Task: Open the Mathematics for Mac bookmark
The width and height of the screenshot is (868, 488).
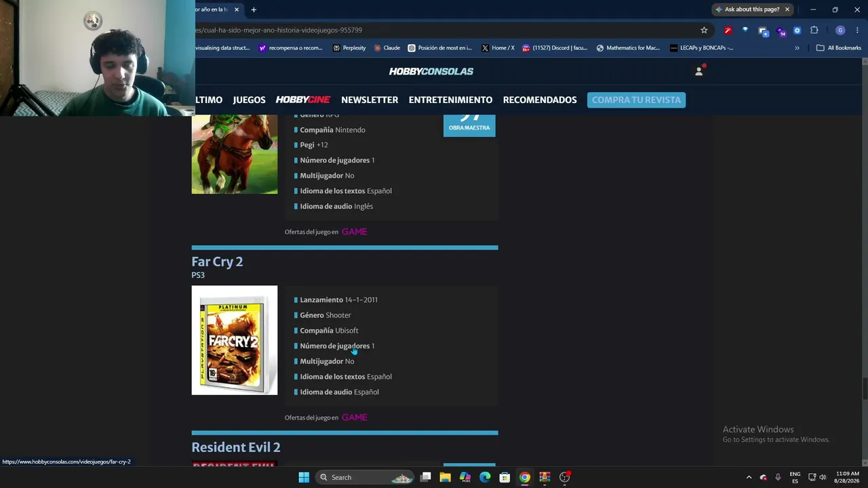Action: point(628,48)
